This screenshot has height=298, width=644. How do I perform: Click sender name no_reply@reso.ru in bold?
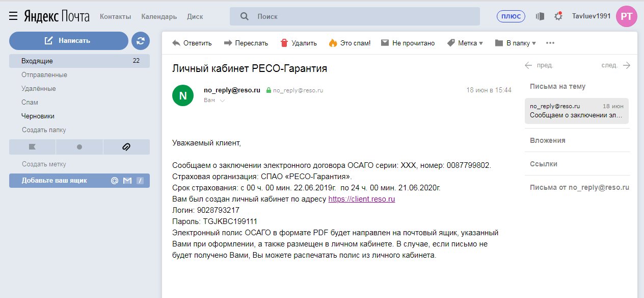232,90
